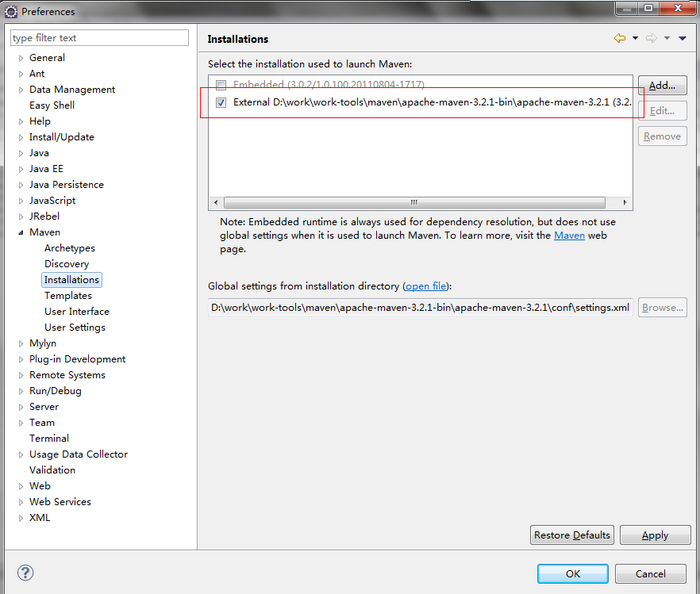This screenshot has width=700, height=594.
Task: Expand the Java EE node
Action: click(21, 169)
